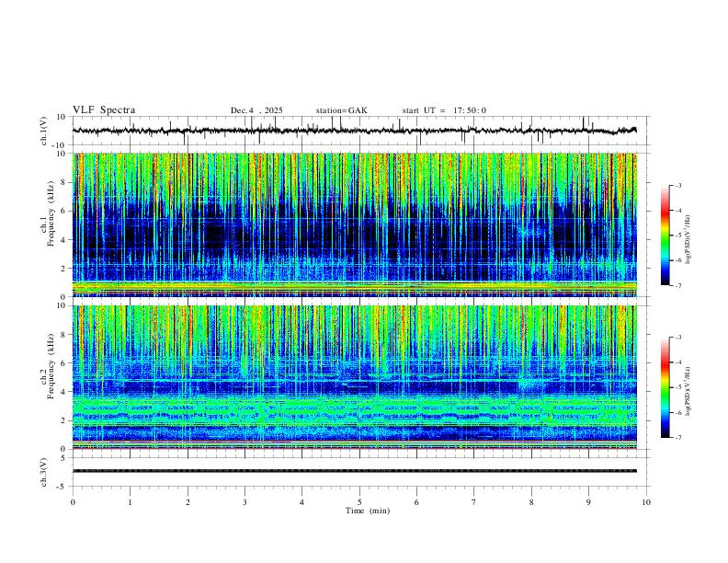Click the ch.2 spectrogram panel

354,377
